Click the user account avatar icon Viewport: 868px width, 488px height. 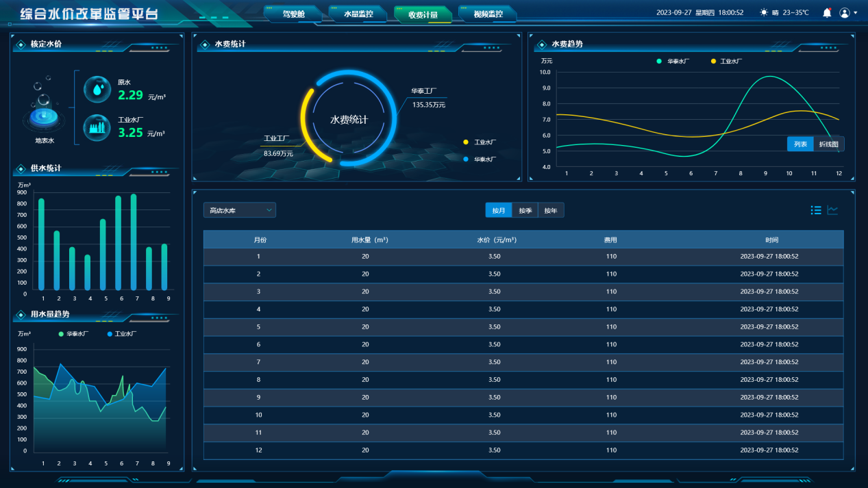coord(845,12)
